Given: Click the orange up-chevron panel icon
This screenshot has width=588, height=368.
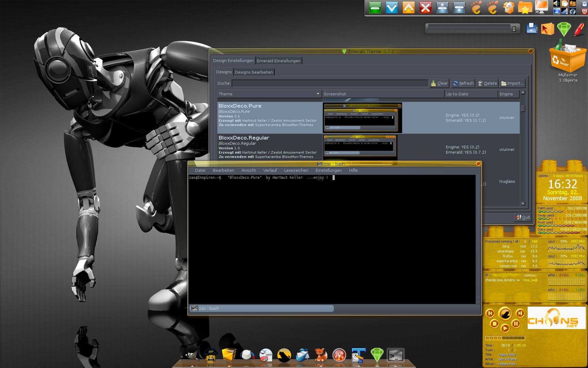Looking at the screenshot, I should point(409,8).
